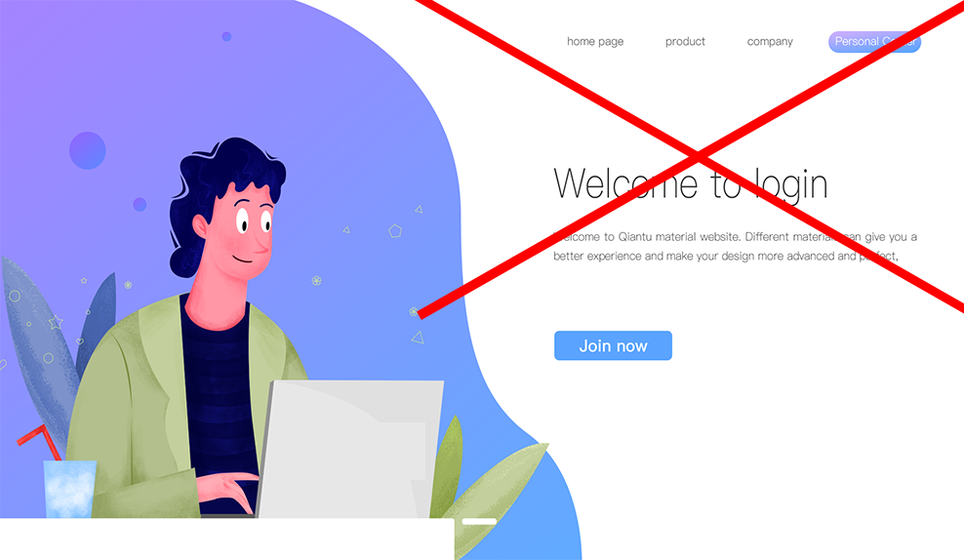Viewport: 964px width, 560px height.
Task: Select the company nav item
Action: click(770, 41)
